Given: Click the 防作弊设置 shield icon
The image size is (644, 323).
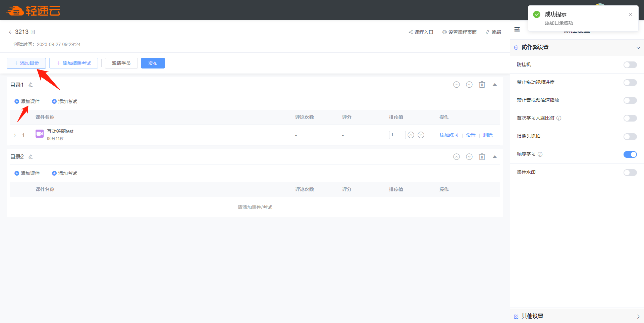Looking at the screenshot, I should 516,48.
